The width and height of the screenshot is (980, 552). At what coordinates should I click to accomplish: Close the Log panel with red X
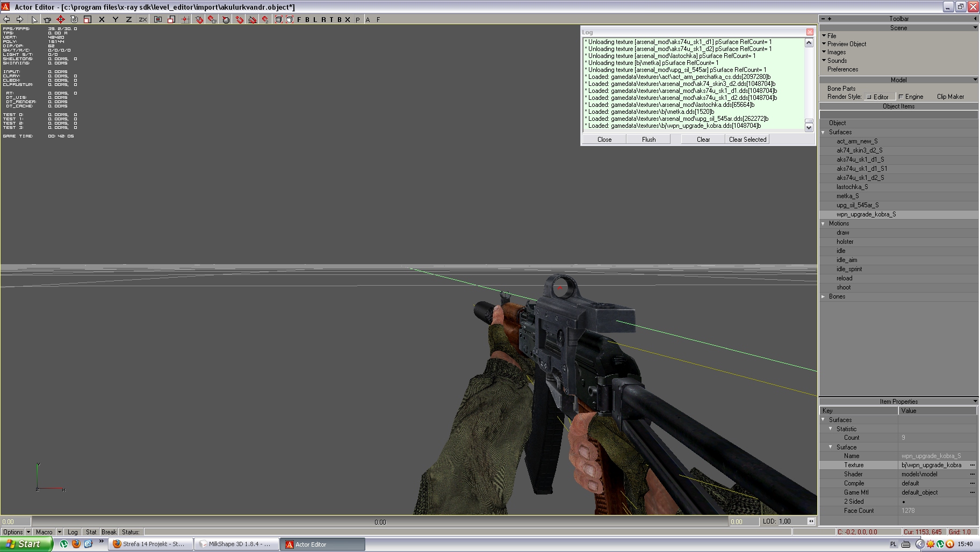coord(810,32)
